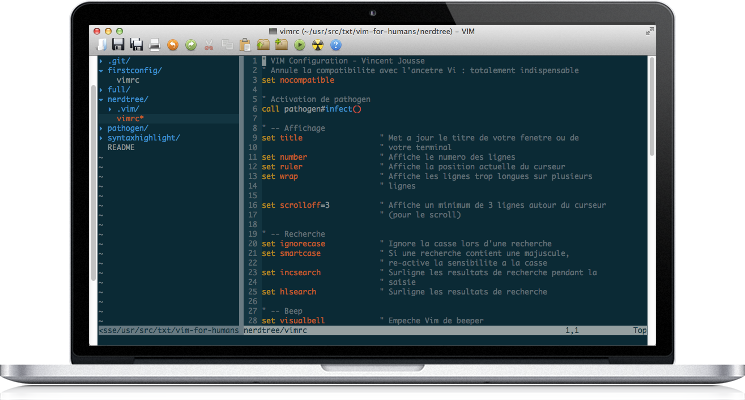The height and width of the screenshot is (400, 745).
Task: Open the README file in tree
Action: pyautogui.click(x=121, y=148)
